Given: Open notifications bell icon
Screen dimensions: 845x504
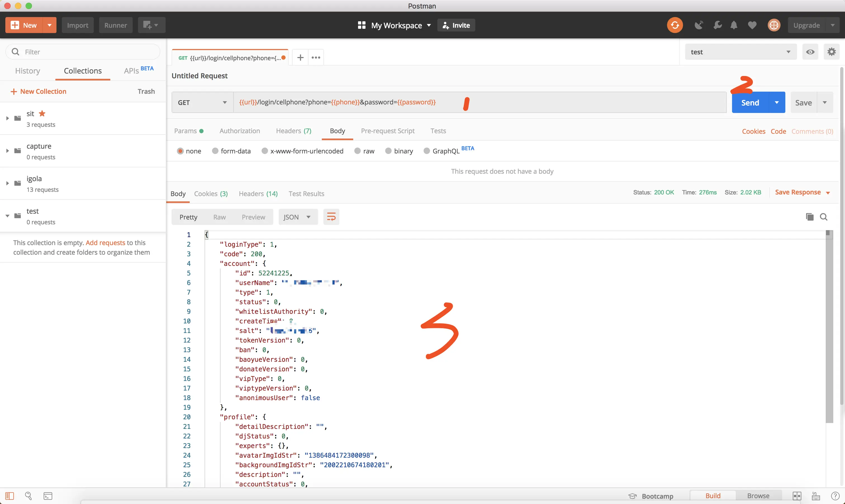Looking at the screenshot, I should click(x=734, y=25).
